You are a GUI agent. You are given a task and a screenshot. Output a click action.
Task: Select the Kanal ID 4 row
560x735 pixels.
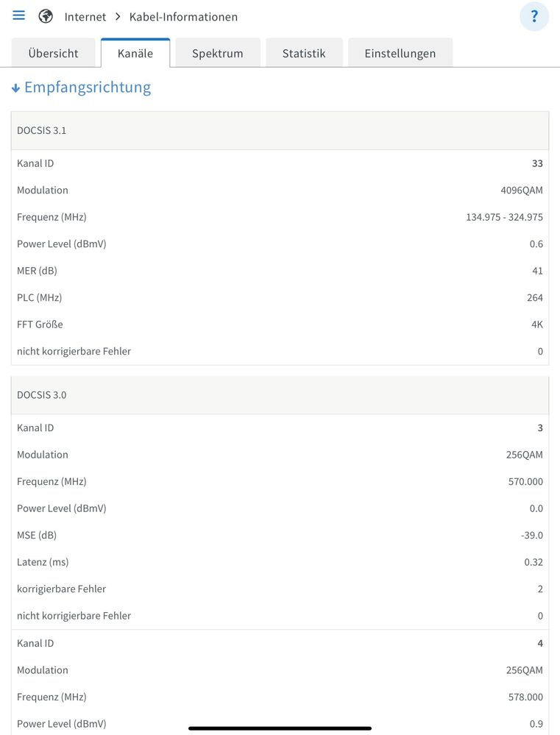(280, 643)
